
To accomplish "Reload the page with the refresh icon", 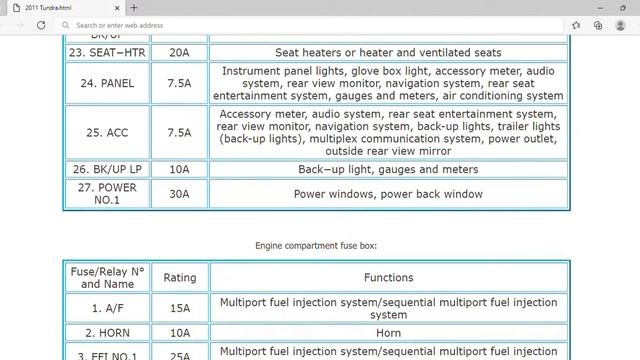I will coord(41,25).
